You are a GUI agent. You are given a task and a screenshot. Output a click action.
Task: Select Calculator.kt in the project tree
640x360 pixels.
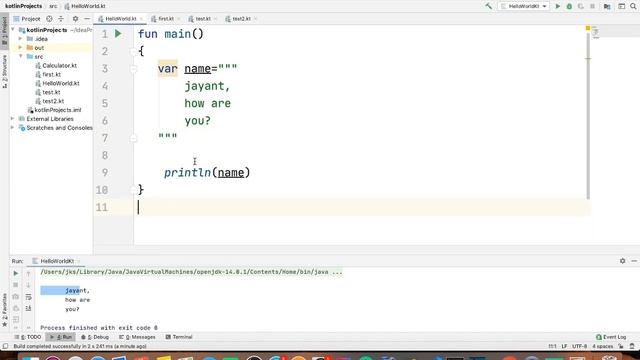tap(56, 65)
